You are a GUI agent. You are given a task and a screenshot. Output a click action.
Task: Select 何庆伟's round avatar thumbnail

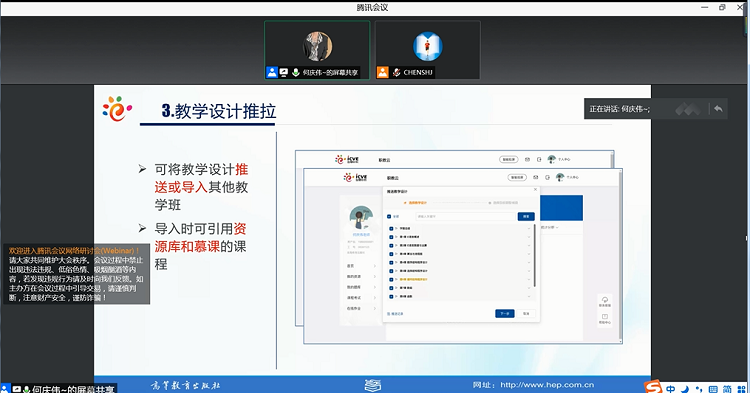click(x=317, y=46)
